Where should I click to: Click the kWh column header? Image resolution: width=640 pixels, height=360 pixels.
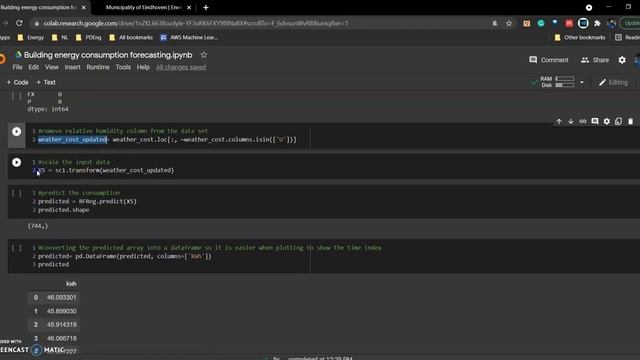[x=71, y=284]
